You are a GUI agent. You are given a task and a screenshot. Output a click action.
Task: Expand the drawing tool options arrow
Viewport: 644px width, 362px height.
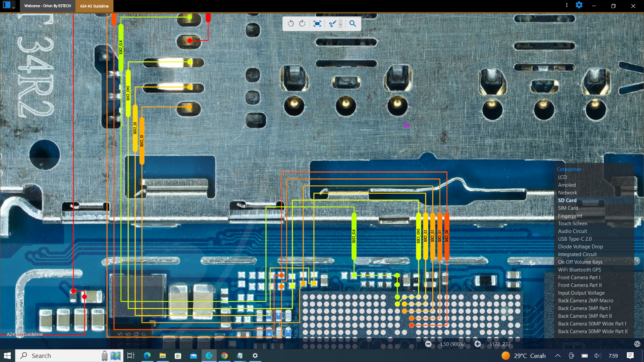coord(340,24)
